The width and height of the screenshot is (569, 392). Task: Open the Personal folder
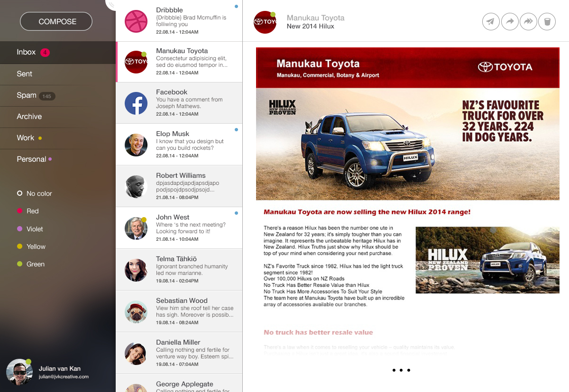tap(58, 159)
